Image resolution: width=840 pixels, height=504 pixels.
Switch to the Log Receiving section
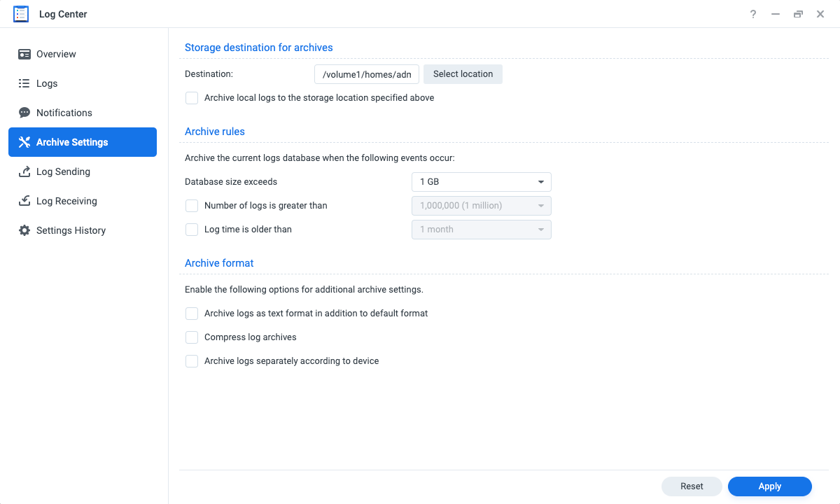coord(66,201)
